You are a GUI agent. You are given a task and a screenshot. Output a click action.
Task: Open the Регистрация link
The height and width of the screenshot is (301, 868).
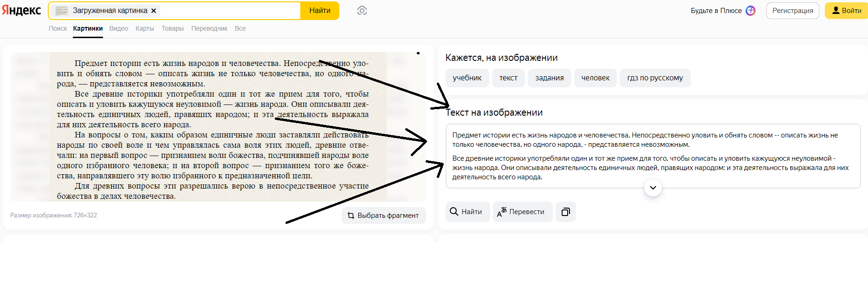pyautogui.click(x=792, y=11)
